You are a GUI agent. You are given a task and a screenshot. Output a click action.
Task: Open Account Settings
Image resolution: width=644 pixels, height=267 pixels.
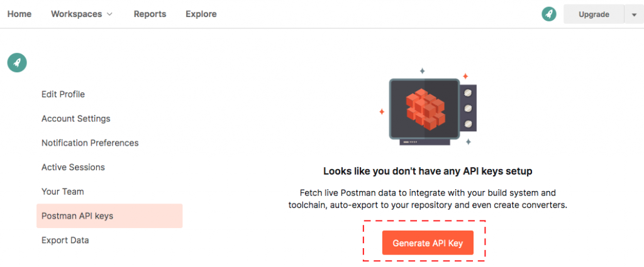tap(76, 119)
